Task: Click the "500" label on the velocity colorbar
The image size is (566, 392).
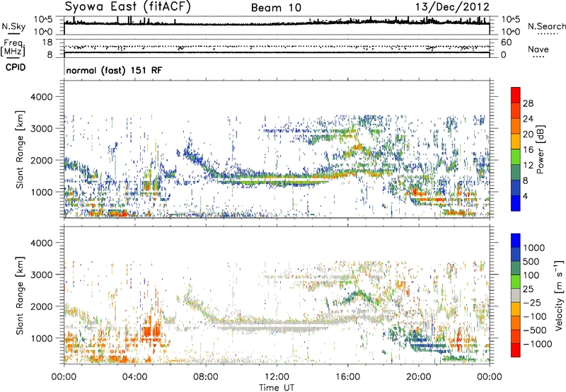Action: click(x=532, y=262)
